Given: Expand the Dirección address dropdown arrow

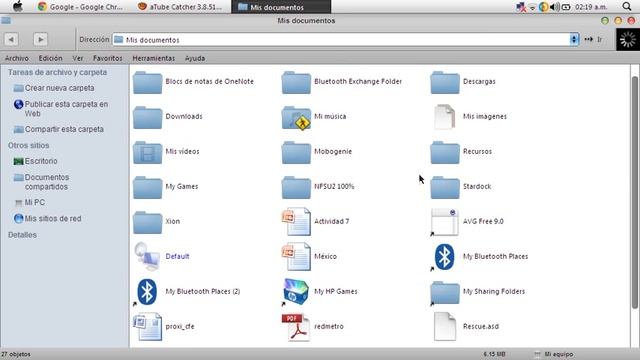Looking at the screenshot, I should coord(574,40).
